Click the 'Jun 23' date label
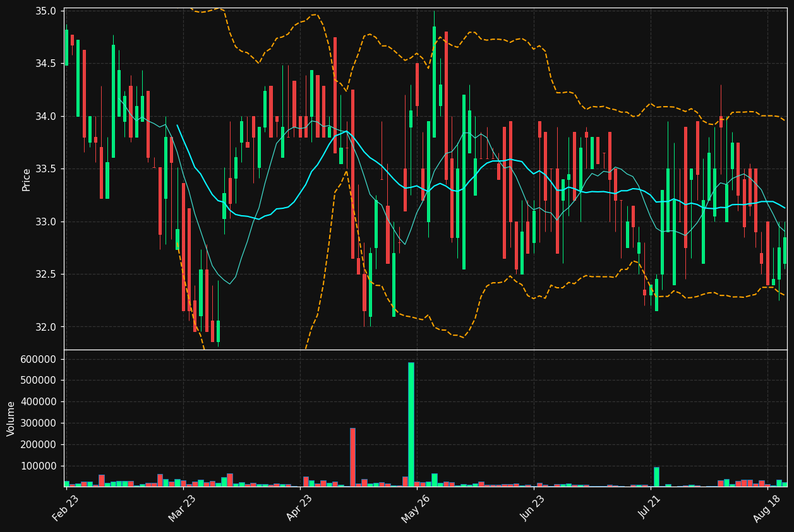 click(x=534, y=508)
